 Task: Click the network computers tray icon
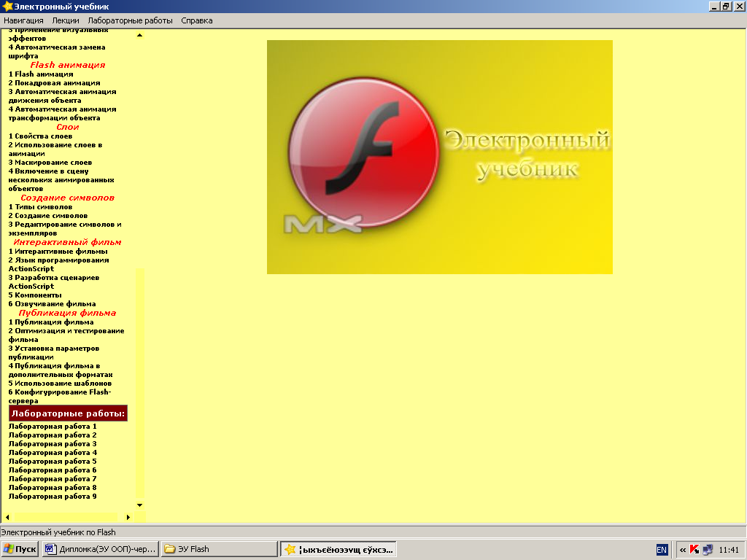tap(706, 550)
